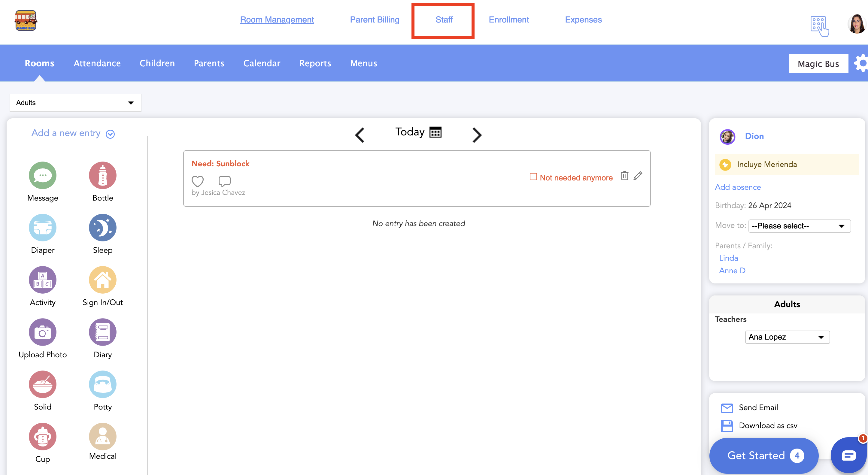Click the Add absence link
The image size is (868, 475).
[x=738, y=187]
